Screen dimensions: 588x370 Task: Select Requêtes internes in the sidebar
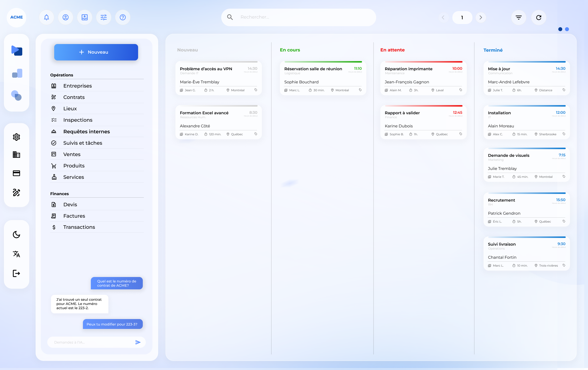coord(86,131)
